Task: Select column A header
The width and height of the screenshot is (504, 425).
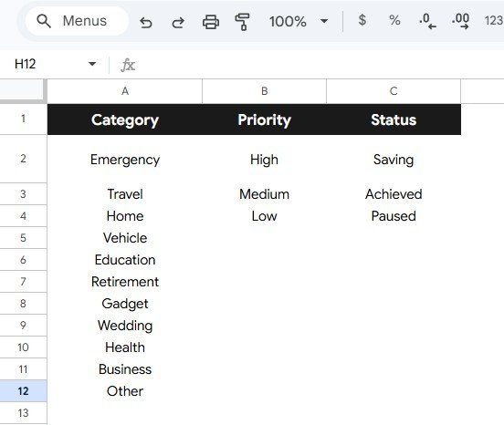Action: tap(125, 91)
